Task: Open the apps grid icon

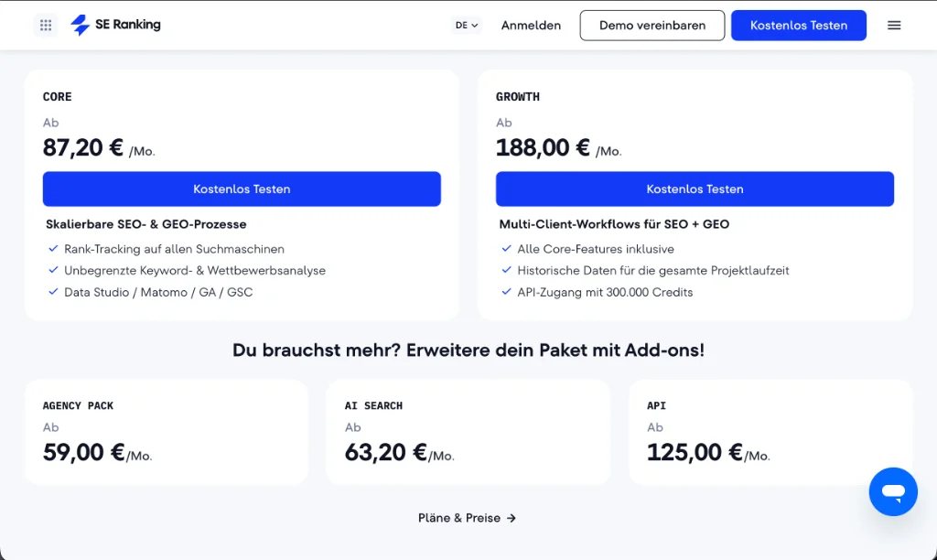Action: point(46,25)
